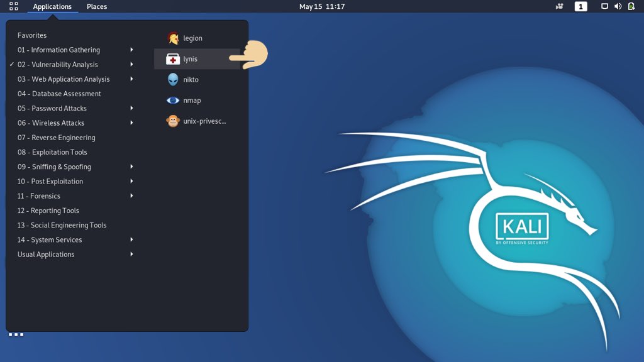This screenshot has height=362, width=644.
Task: Click the 05 - Password Attacks label
Action: click(52, 108)
